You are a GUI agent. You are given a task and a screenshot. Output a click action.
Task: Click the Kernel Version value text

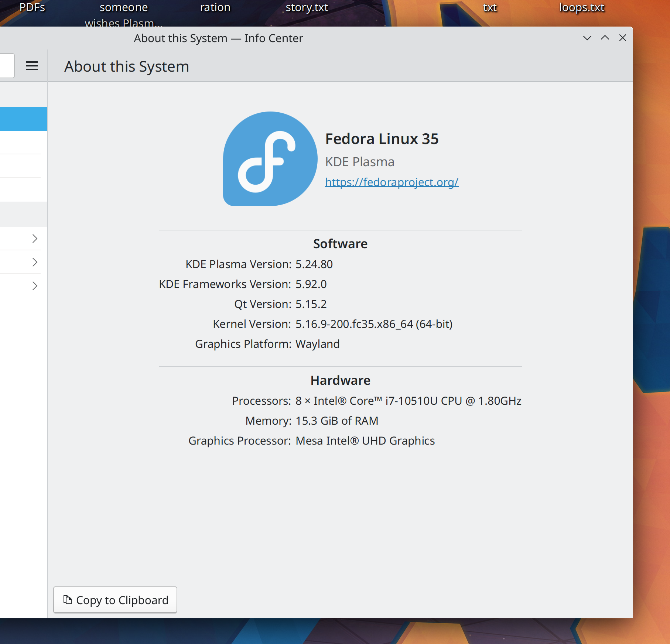pyautogui.click(x=374, y=324)
